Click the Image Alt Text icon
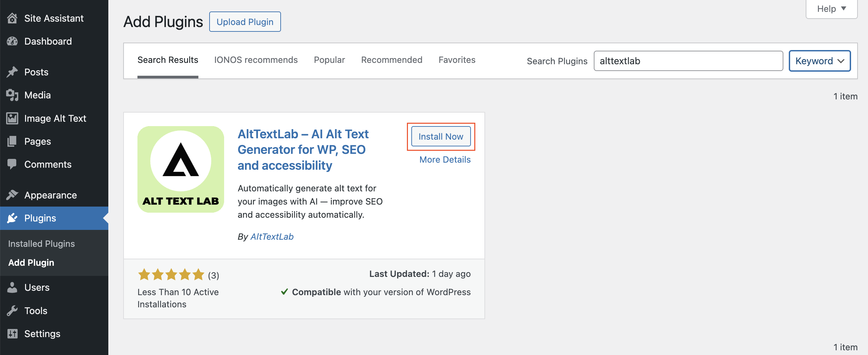This screenshot has height=355, width=868. (12, 118)
